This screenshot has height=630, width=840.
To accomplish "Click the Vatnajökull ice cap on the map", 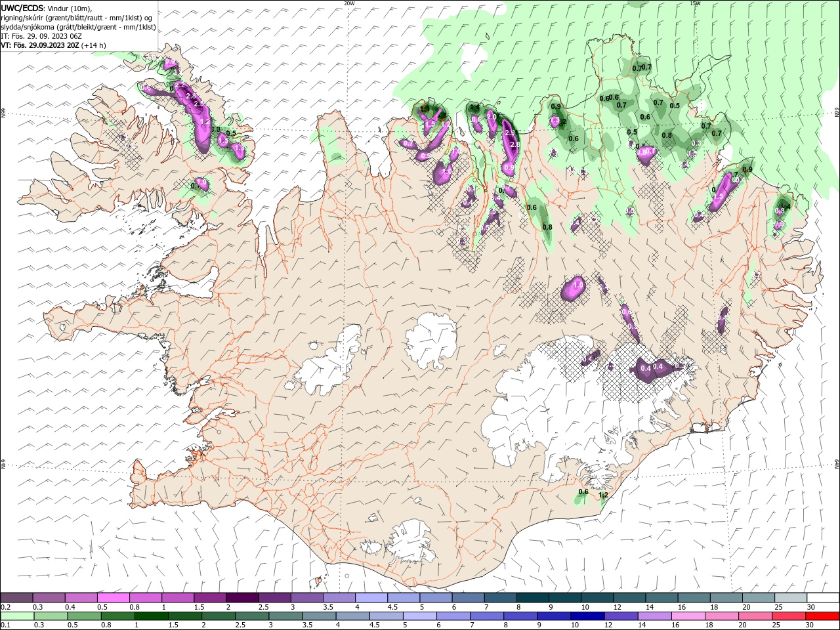I will [x=558, y=407].
